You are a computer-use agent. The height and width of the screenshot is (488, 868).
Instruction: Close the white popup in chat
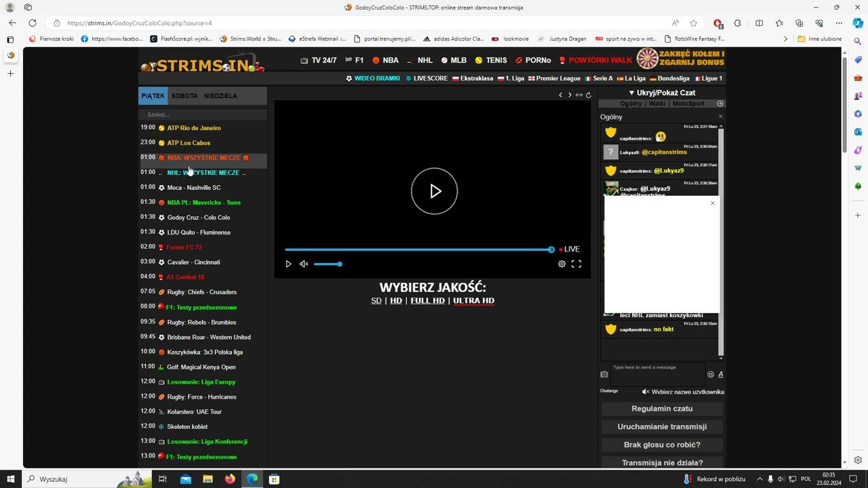[713, 203]
